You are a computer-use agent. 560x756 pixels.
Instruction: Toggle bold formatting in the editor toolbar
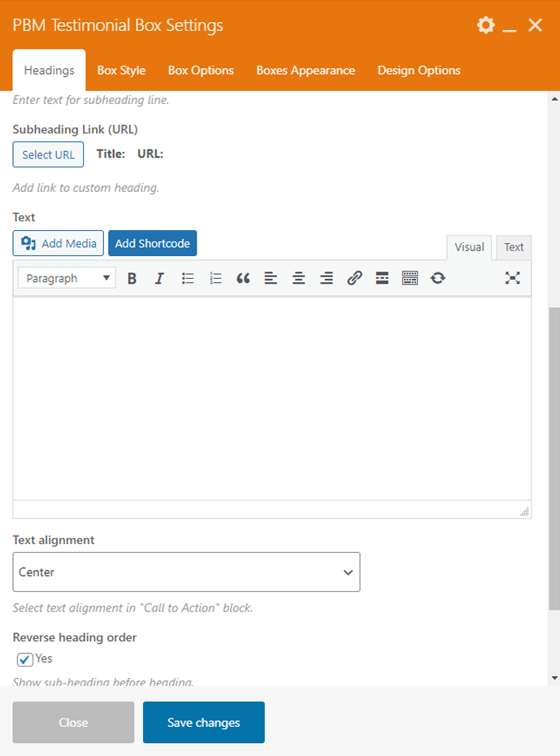tap(132, 278)
